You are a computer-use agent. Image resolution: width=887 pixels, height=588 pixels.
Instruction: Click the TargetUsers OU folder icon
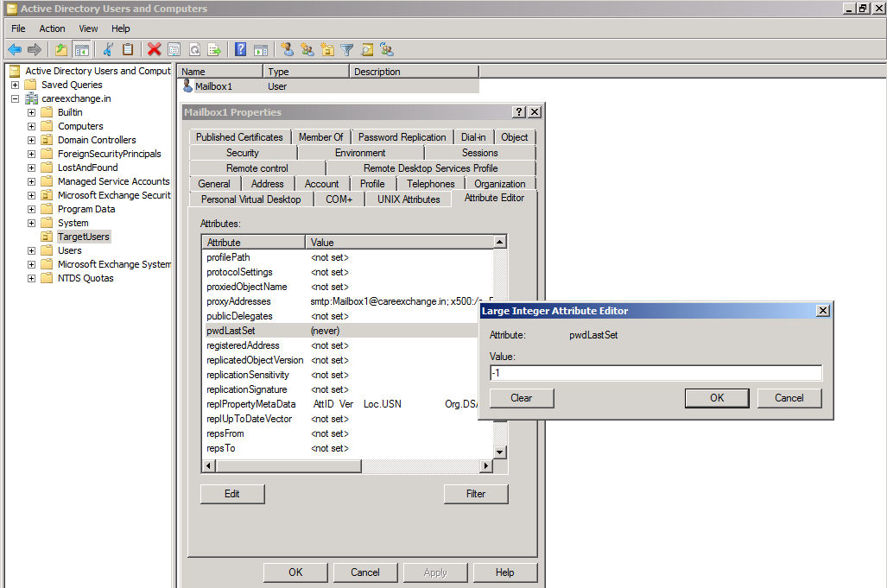pos(47,237)
